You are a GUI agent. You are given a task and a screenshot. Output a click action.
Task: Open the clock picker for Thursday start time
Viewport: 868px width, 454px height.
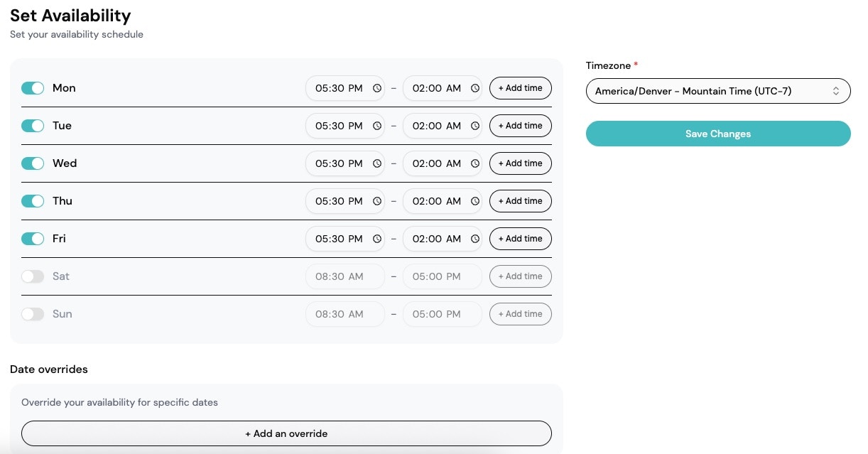point(376,201)
